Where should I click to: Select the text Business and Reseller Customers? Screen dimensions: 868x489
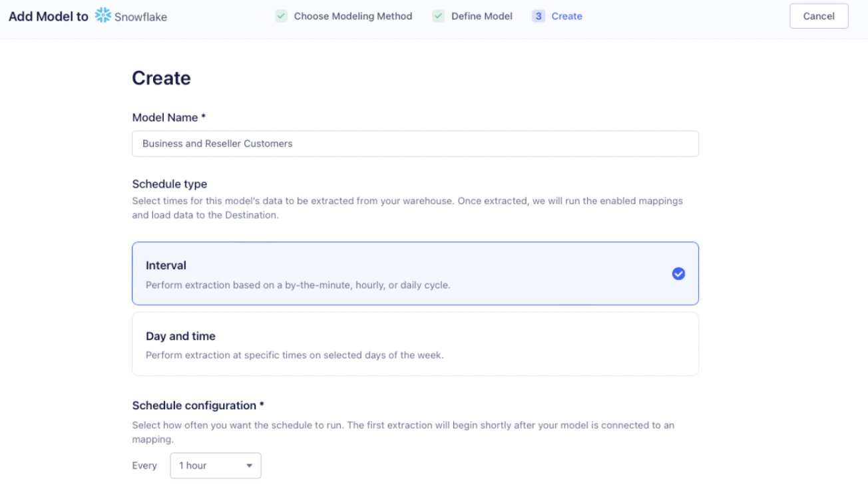point(216,143)
